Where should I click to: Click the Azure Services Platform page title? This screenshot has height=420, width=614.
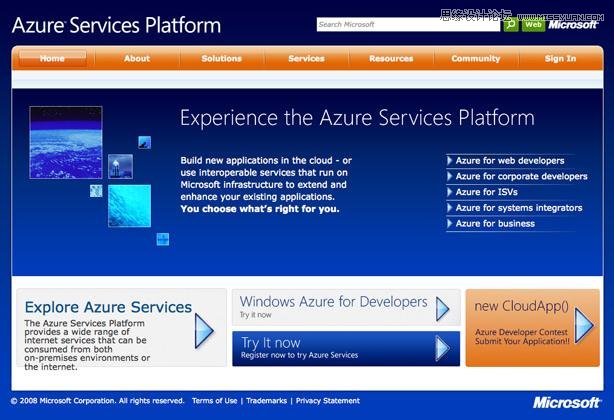[116, 25]
